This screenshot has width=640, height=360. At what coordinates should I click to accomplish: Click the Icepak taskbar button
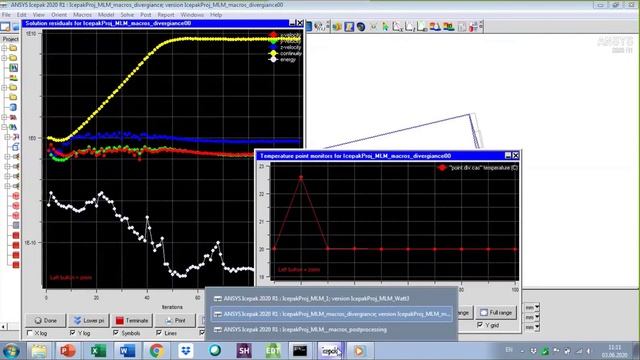[330, 351]
